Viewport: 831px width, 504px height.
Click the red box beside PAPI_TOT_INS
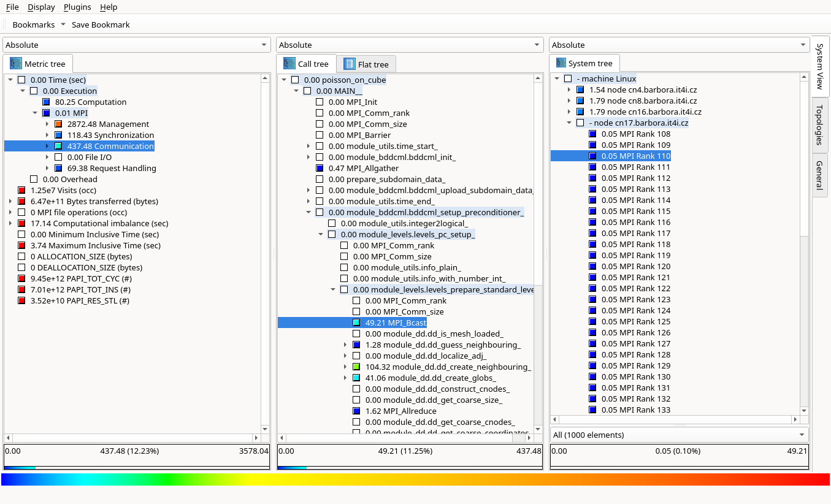(x=21, y=290)
